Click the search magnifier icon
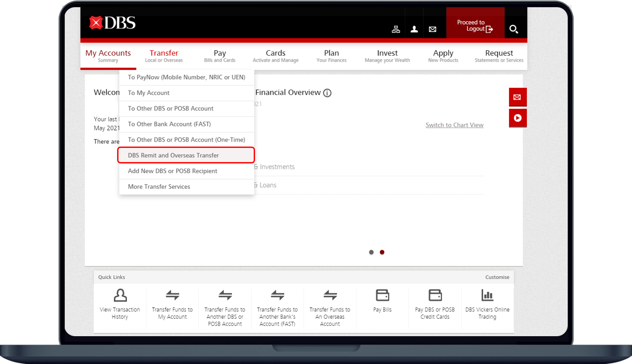Viewport: 632px width, 364px height. click(514, 29)
